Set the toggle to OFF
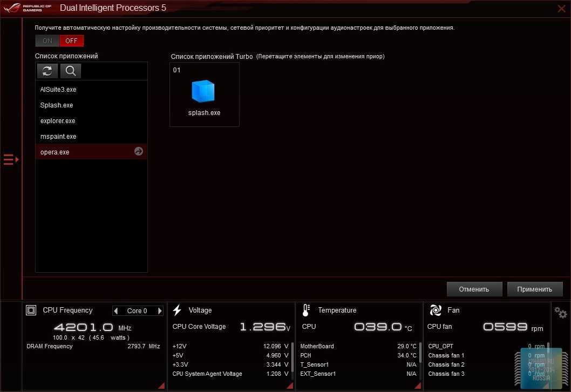This screenshot has height=392, width=571. coord(72,41)
